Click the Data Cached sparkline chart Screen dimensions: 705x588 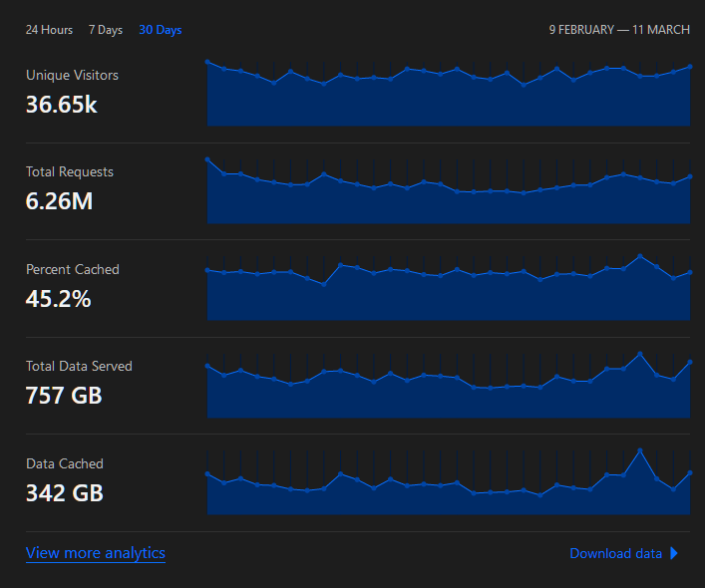pos(448,486)
